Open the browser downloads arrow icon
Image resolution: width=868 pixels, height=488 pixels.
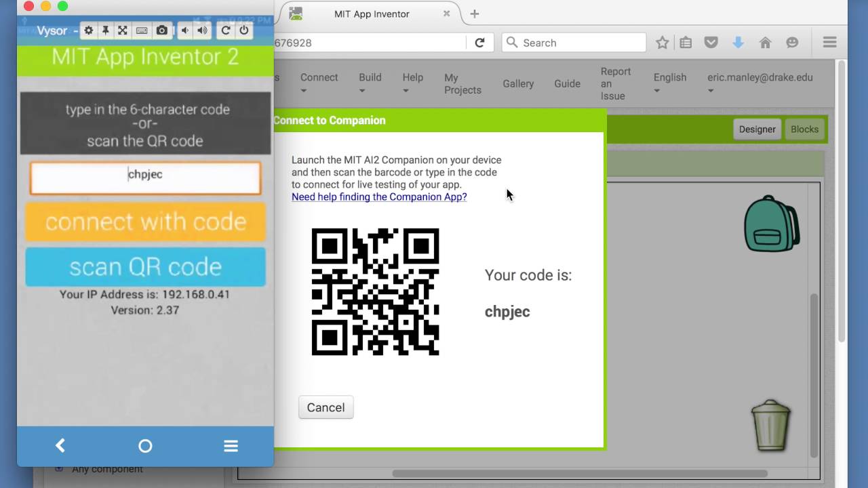(738, 43)
